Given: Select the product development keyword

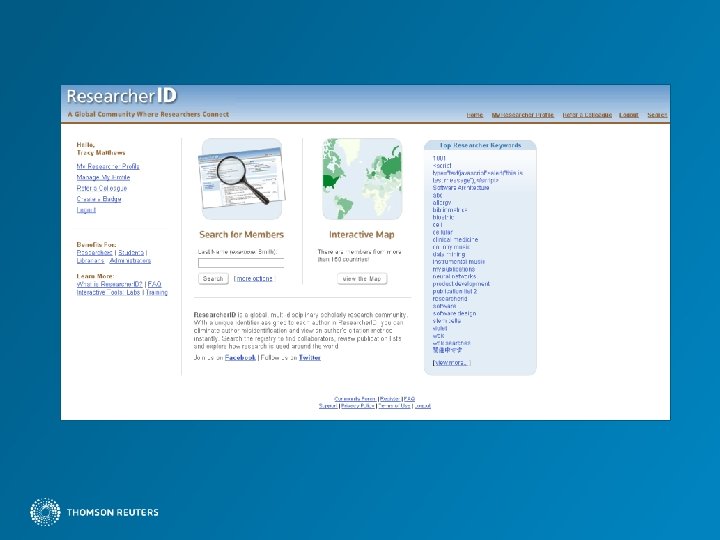Looking at the screenshot, I should (461, 284).
